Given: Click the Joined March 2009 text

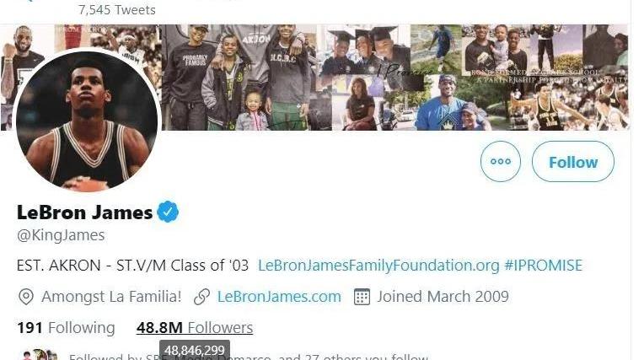Looking at the screenshot, I should coord(443,296).
